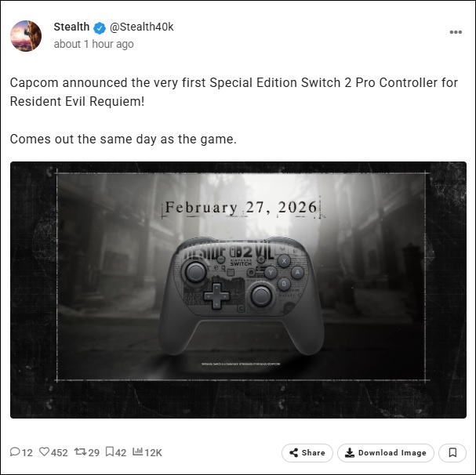
Task: Open the @Stealth40k handle link
Action: [x=141, y=27]
